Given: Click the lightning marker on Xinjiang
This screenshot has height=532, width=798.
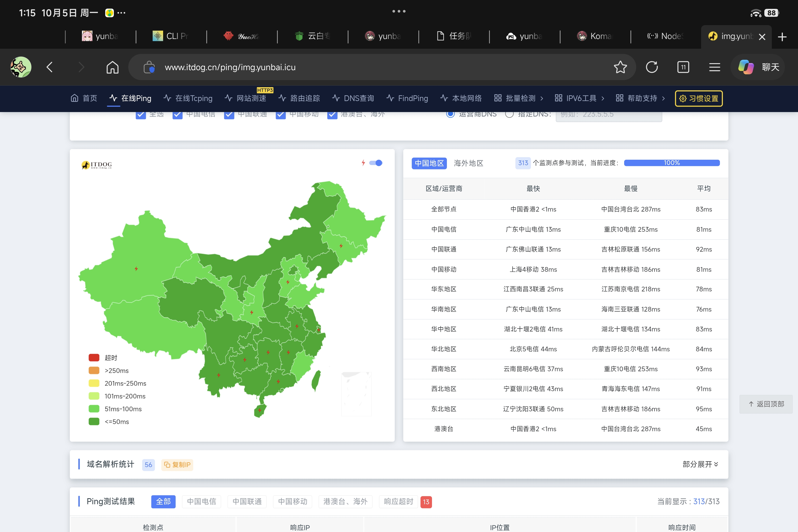Looking at the screenshot, I should coord(136,269).
